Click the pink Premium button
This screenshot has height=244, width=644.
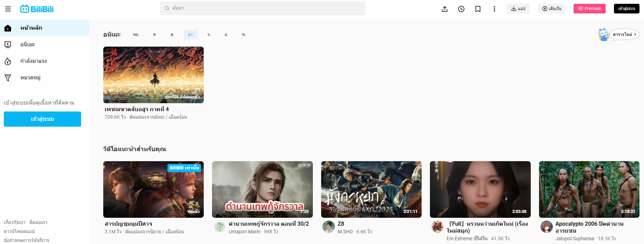(589, 9)
